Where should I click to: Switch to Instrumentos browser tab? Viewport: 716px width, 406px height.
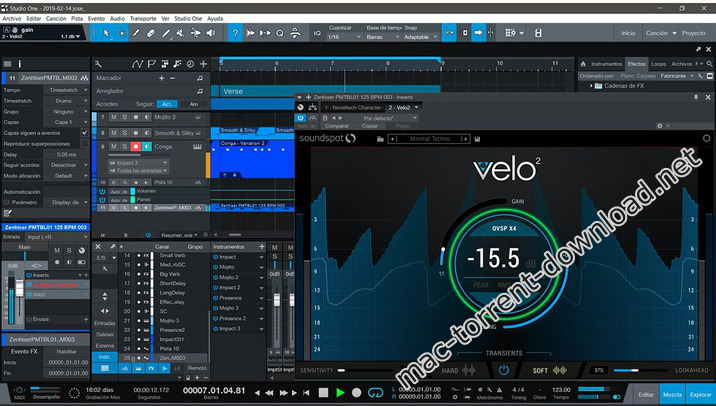[606, 64]
